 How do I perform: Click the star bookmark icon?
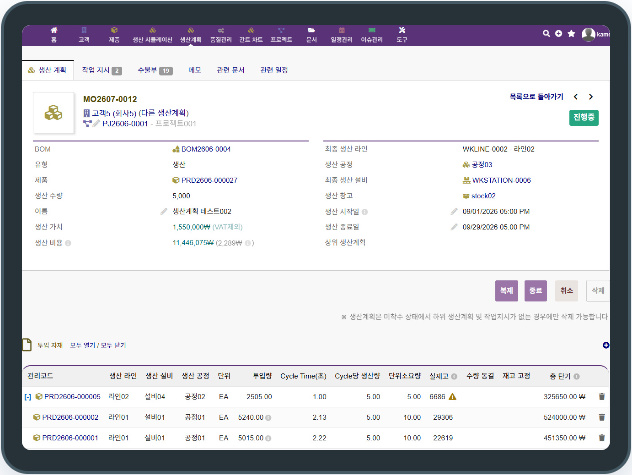tap(571, 33)
